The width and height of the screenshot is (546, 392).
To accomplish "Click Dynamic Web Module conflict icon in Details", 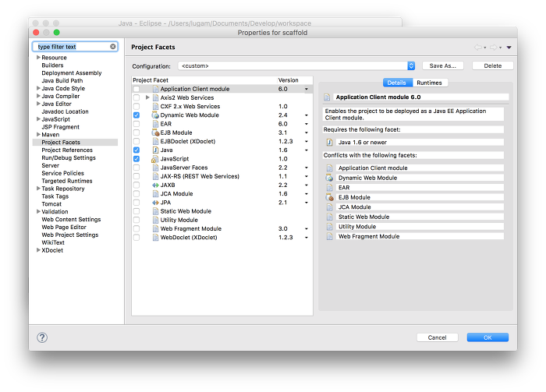I will [329, 178].
